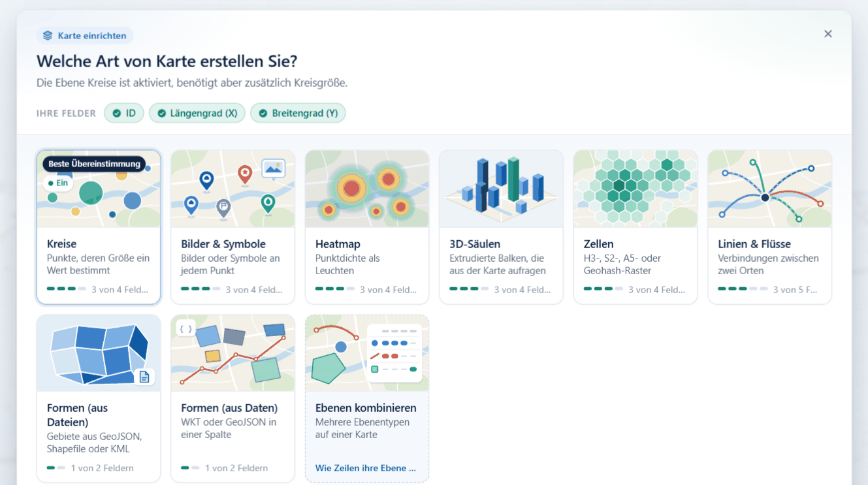Image resolution: width=868 pixels, height=485 pixels.
Task: Select the 3D-Säulen bar illustration
Action: tap(501, 189)
